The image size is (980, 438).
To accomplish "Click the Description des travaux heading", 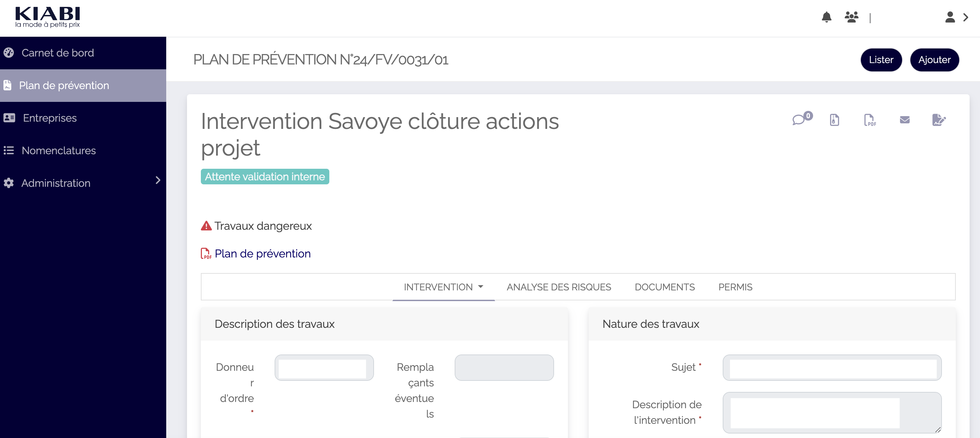I will tap(274, 324).
